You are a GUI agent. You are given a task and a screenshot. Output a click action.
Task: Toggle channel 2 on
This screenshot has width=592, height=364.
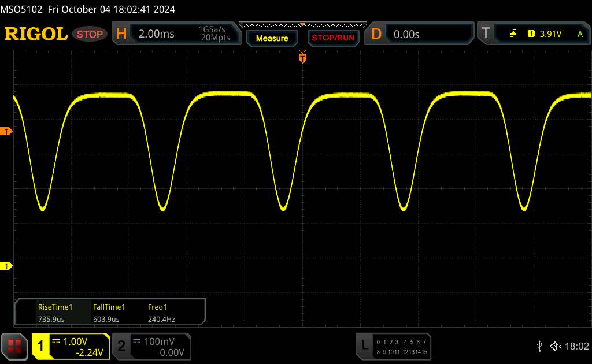[x=121, y=346]
